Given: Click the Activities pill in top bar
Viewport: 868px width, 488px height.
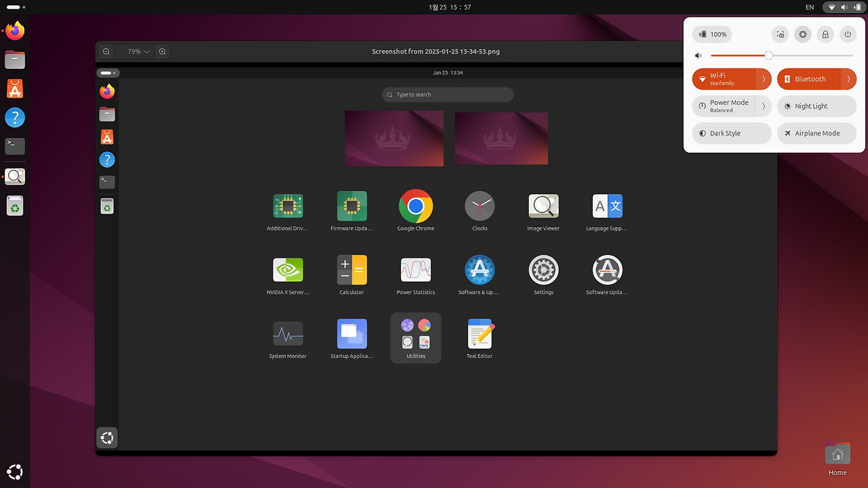Looking at the screenshot, I should pos(16,7).
